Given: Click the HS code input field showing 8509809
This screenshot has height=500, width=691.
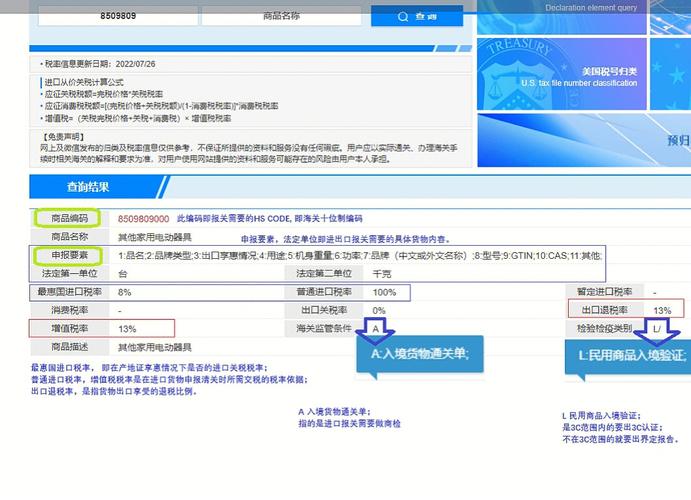Looking at the screenshot, I should coord(118,16).
